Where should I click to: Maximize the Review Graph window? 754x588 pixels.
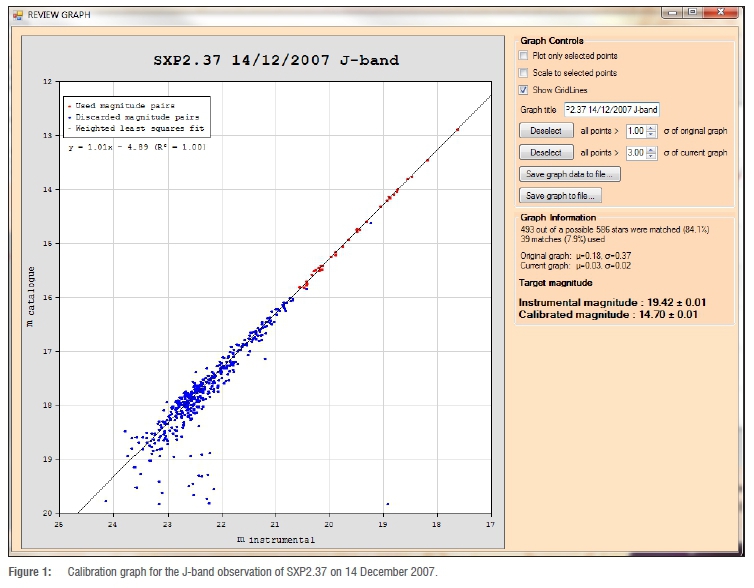(692, 11)
